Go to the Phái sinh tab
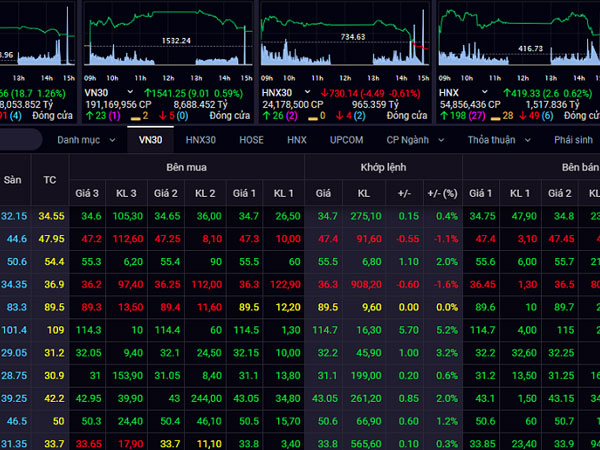Image resolution: width=600 pixels, height=450 pixels. [572, 140]
